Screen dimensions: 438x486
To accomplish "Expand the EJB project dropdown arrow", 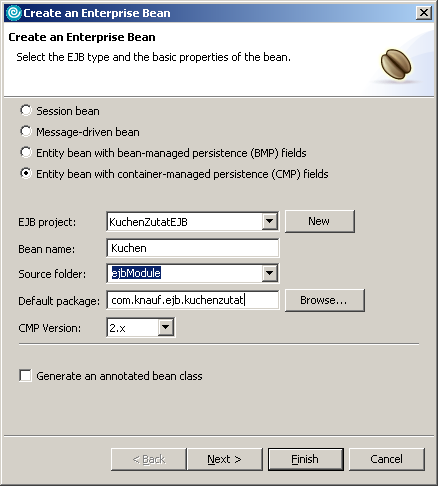I will [269, 221].
